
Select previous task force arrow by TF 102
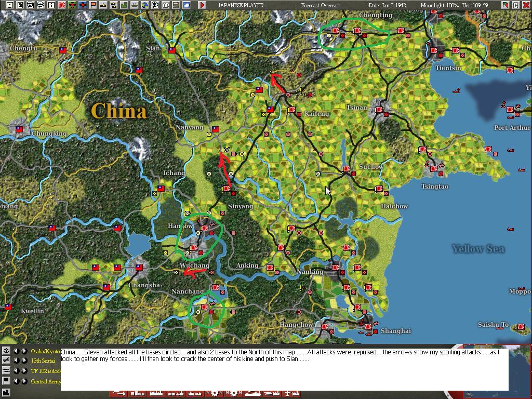tap(16, 371)
